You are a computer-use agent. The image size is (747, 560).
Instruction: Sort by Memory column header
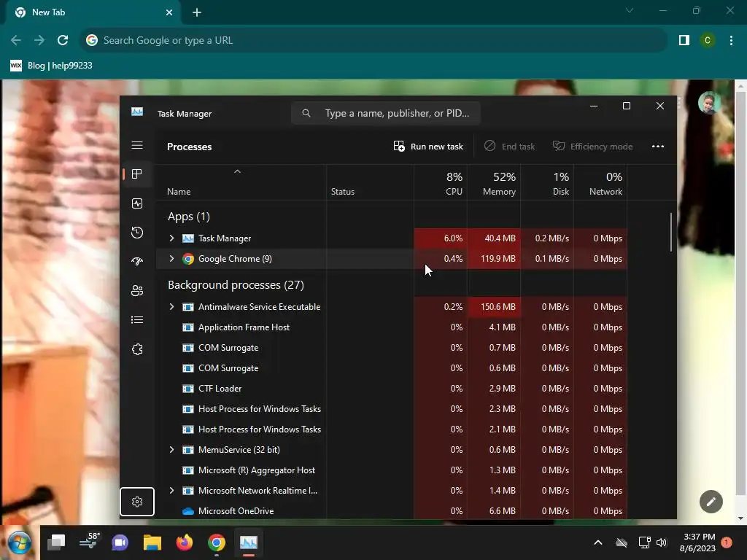[494, 182]
